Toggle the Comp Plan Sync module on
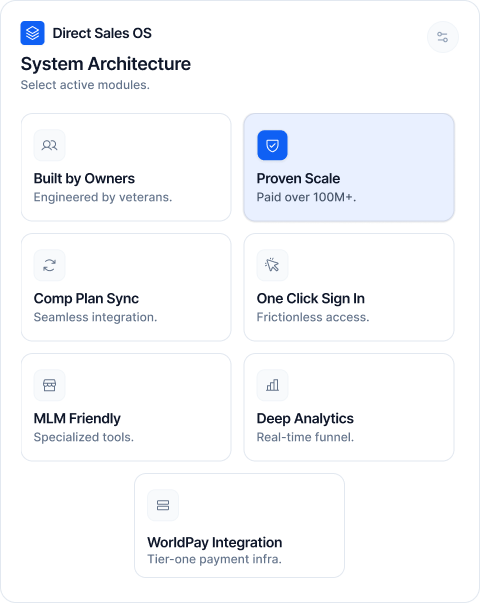This screenshot has height=603, width=480. pos(126,287)
